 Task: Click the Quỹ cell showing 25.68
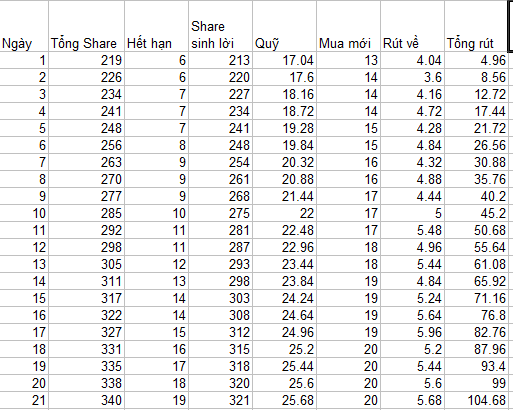pos(284,400)
